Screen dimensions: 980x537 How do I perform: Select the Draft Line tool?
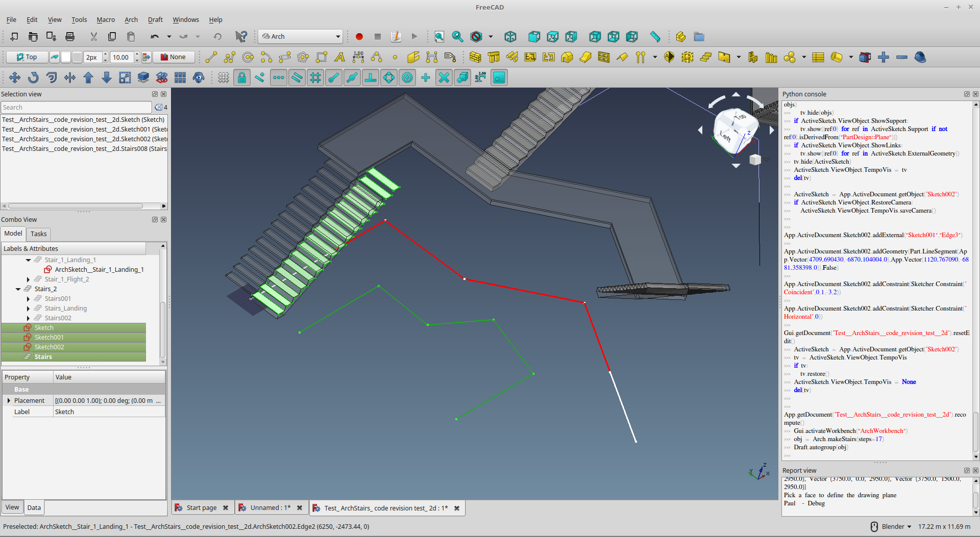[x=211, y=57]
